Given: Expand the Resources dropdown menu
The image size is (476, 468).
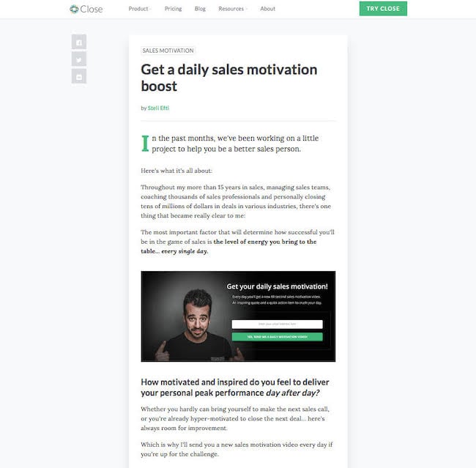Looking at the screenshot, I should pos(233,9).
